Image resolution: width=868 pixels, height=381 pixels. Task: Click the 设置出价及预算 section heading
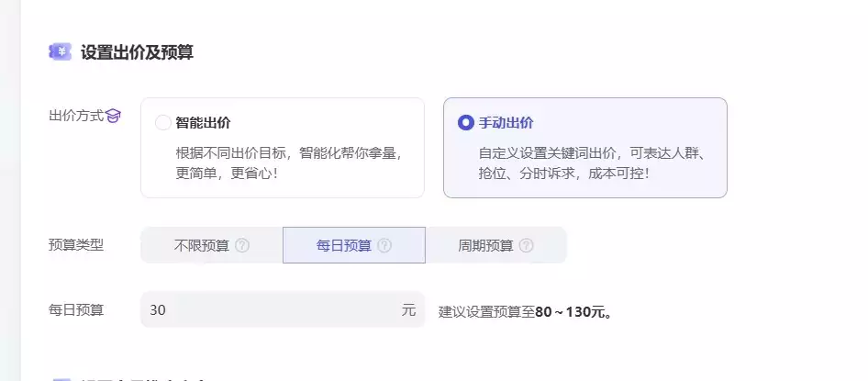click(137, 52)
